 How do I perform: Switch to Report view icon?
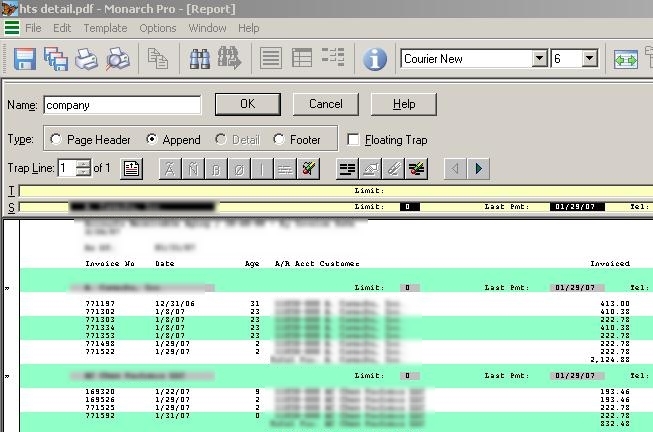pos(270,60)
